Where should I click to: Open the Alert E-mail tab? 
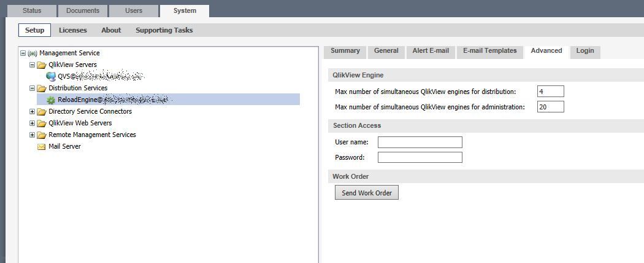431,51
